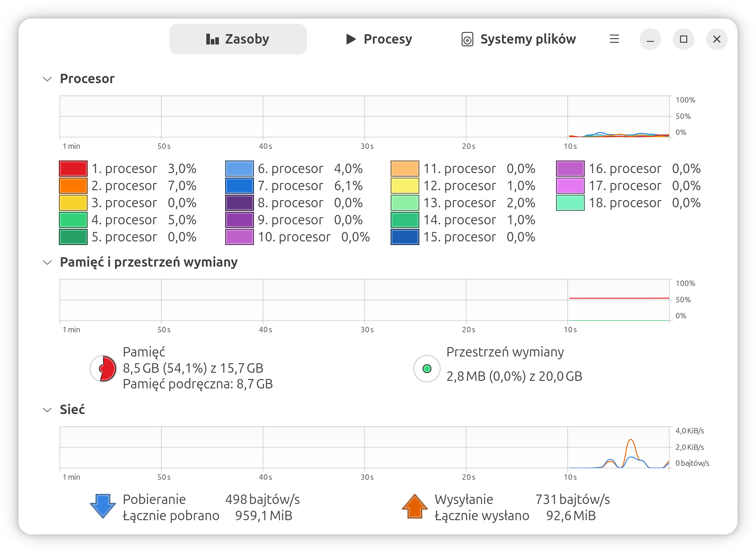Click the Zasoby tab bar chart icon
Screen dimensions: 756x553
pos(212,39)
